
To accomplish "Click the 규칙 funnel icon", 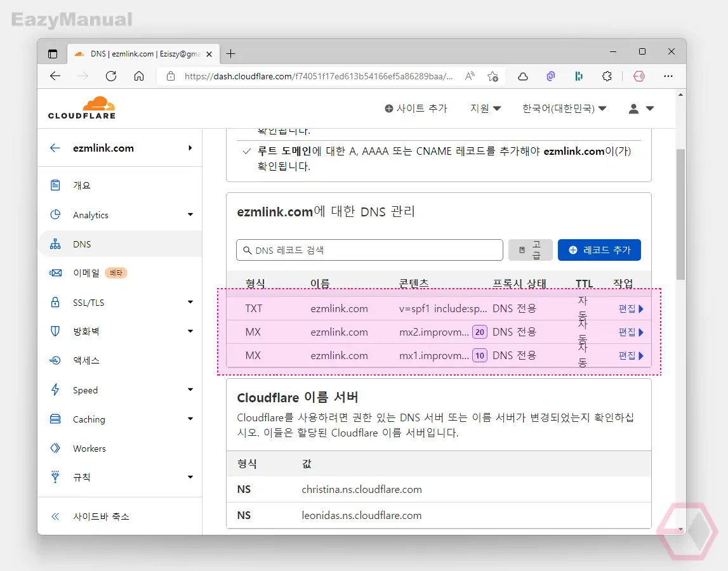I will point(55,476).
